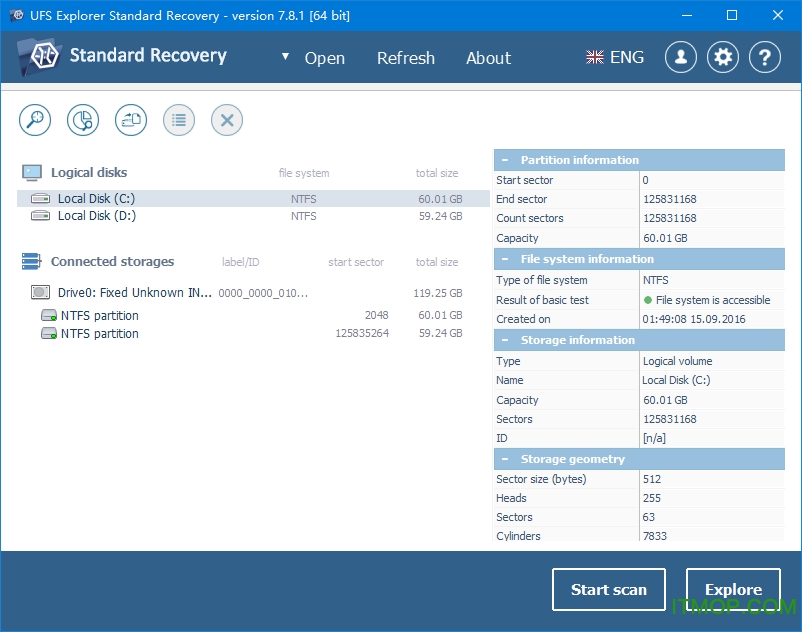802x632 pixels.
Task: Click the Connected storages heading
Action: [113, 261]
